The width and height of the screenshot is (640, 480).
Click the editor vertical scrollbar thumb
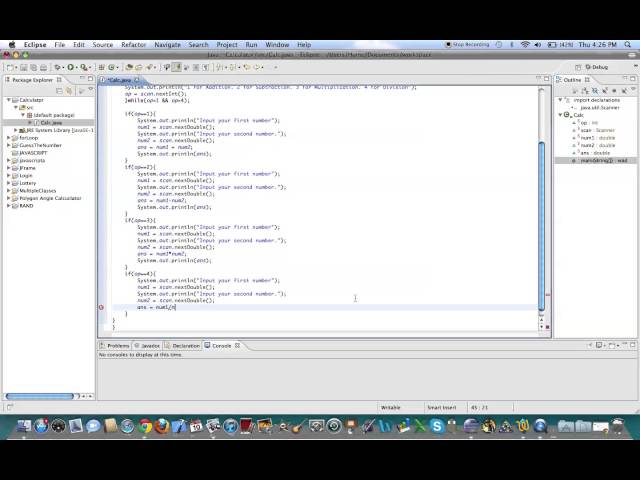coord(542,226)
